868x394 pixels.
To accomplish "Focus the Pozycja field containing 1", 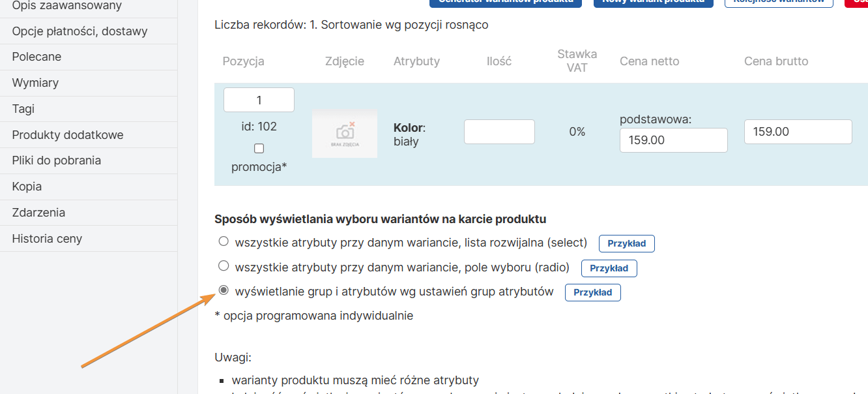I will click(x=259, y=100).
